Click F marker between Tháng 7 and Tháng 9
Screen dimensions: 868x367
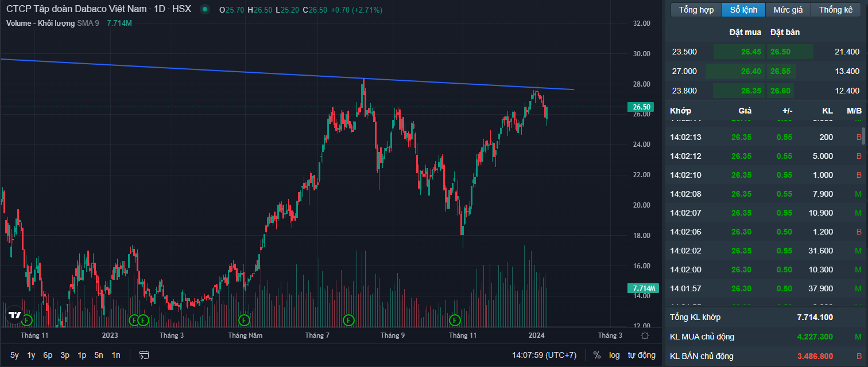[348, 319]
